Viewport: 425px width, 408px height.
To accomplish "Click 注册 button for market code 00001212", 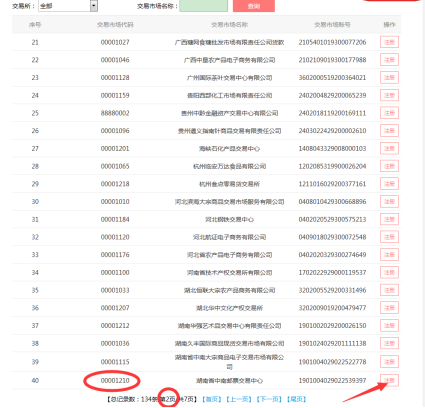I will point(389,326).
